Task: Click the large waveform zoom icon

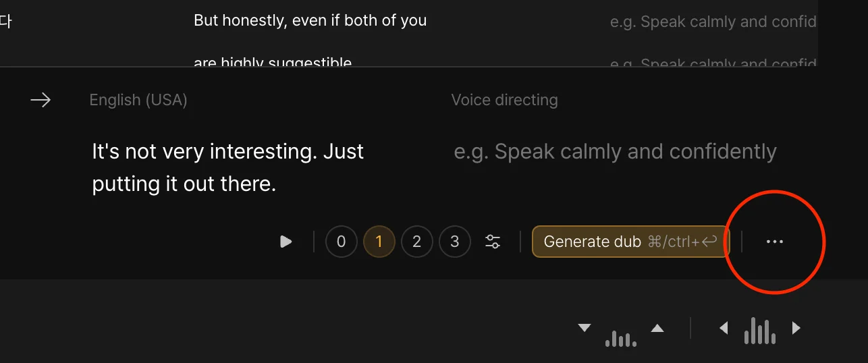Action: tap(759, 331)
